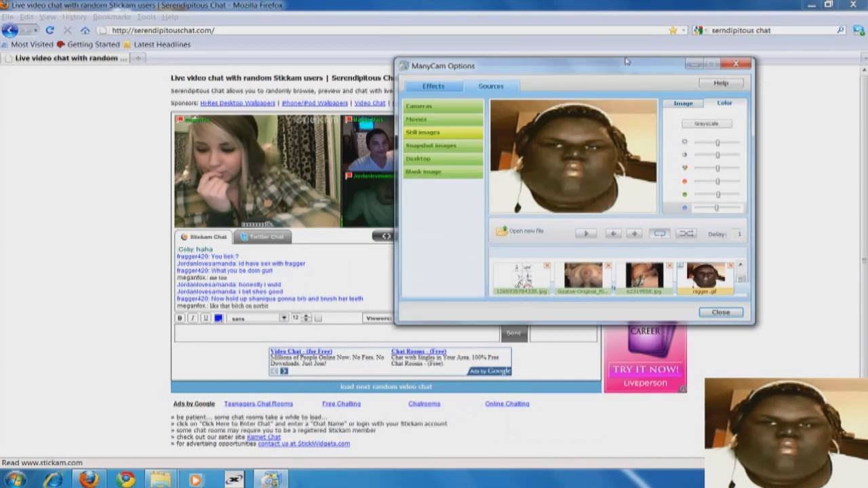The image size is (868, 488).
Task: Click the Firefox back arrow button
Action: pos(9,30)
